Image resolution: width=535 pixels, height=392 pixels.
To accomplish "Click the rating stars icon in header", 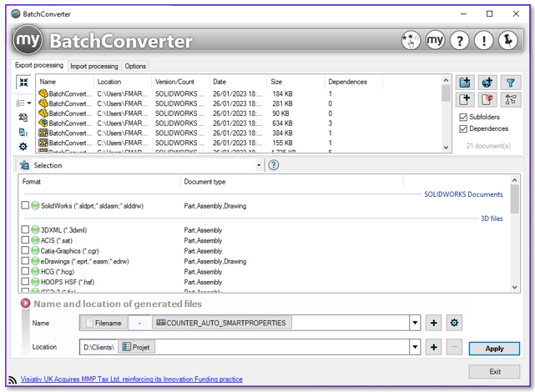I will (x=411, y=41).
